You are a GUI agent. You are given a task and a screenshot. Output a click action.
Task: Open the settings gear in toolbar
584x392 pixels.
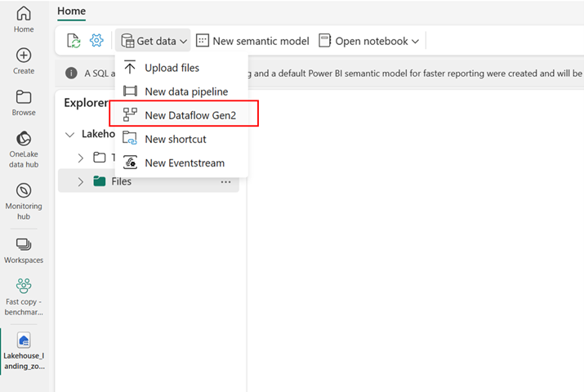coord(96,40)
